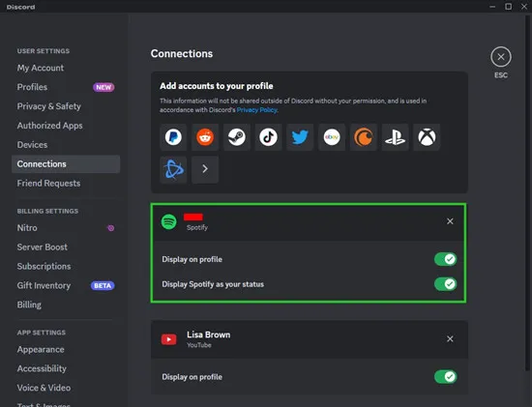Connect a TikTok account
The height and width of the screenshot is (407, 532).
pos(268,137)
